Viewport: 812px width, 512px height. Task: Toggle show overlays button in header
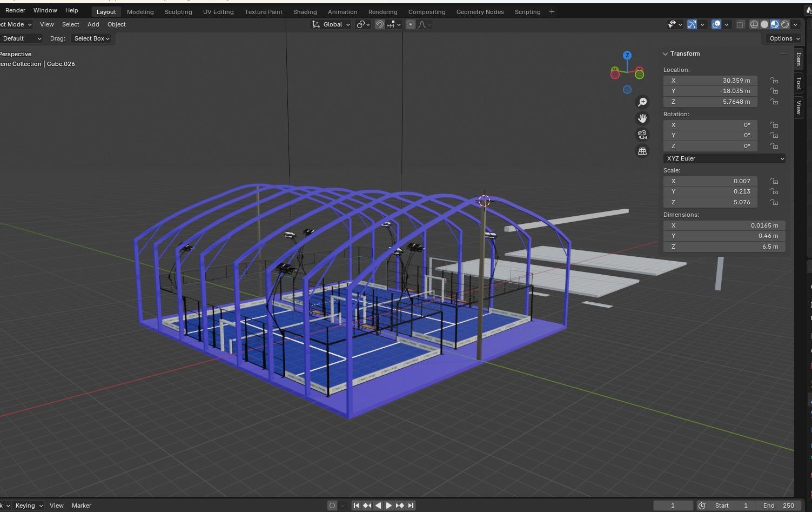[x=716, y=24]
